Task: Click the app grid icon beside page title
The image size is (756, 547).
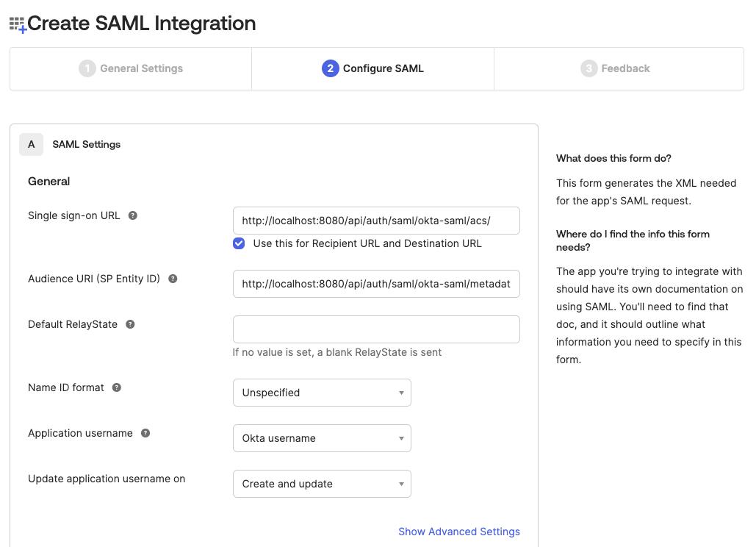Action: point(18,25)
